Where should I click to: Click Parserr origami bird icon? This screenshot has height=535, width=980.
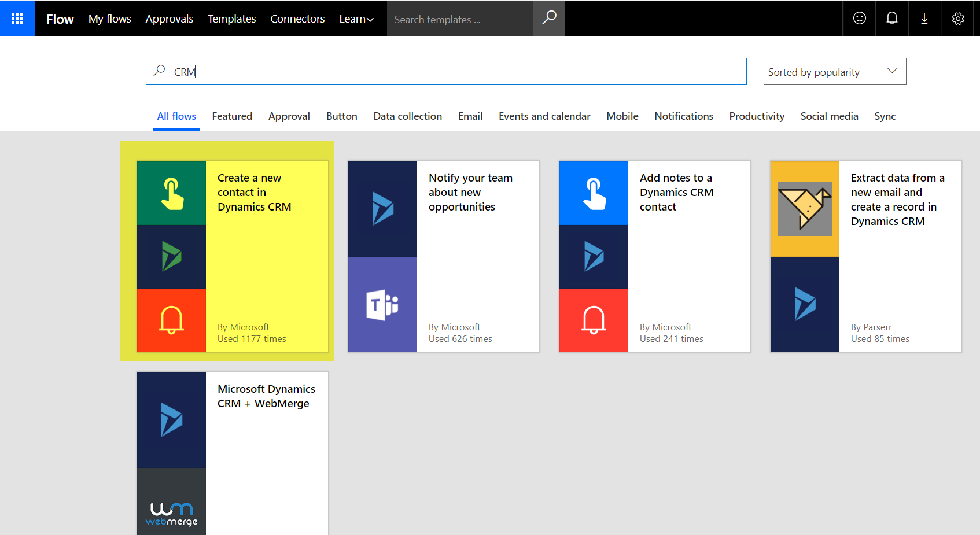click(x=805, y=209)
